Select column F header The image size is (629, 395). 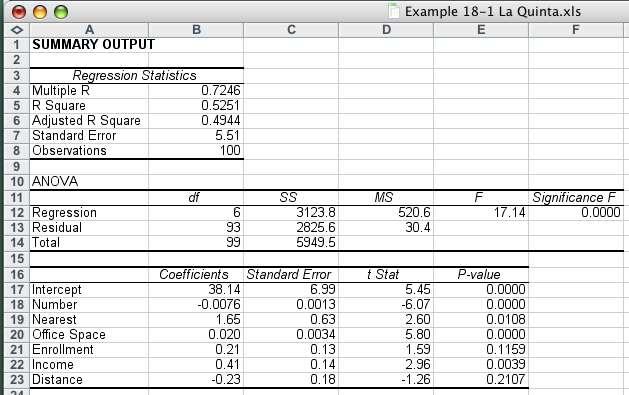[576, 30]
